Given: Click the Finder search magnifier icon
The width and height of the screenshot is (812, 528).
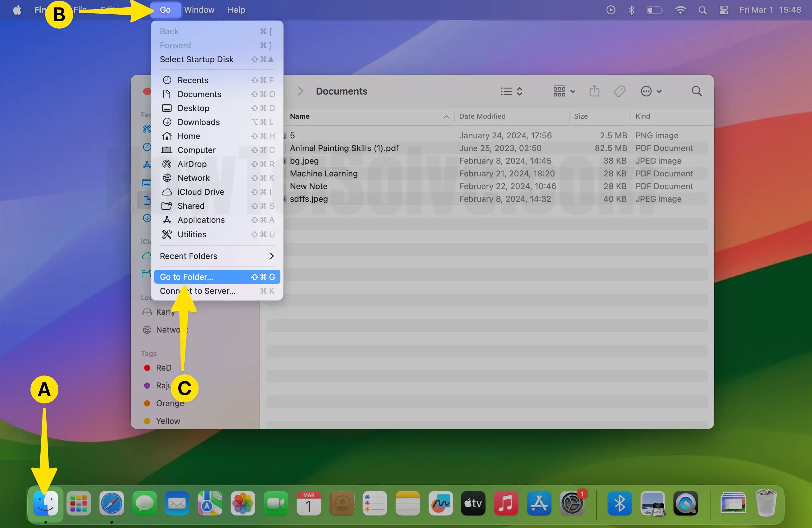Looking at the screenshot, I should [696, 91].
